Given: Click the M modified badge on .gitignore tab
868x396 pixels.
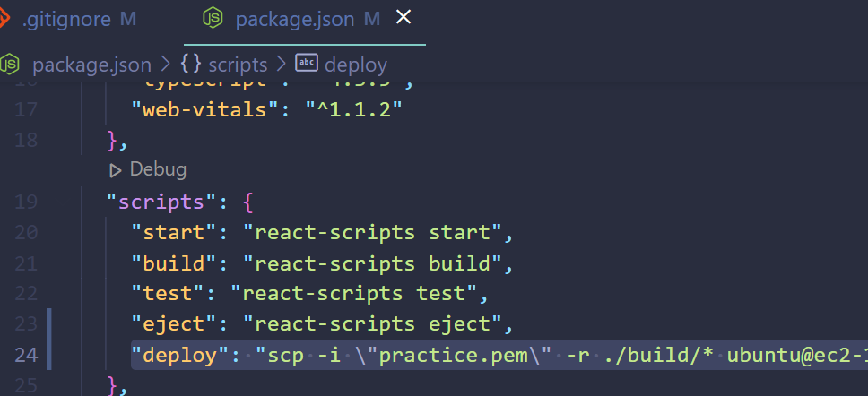Looking at the screenshot, I should (x=128, y=20).
